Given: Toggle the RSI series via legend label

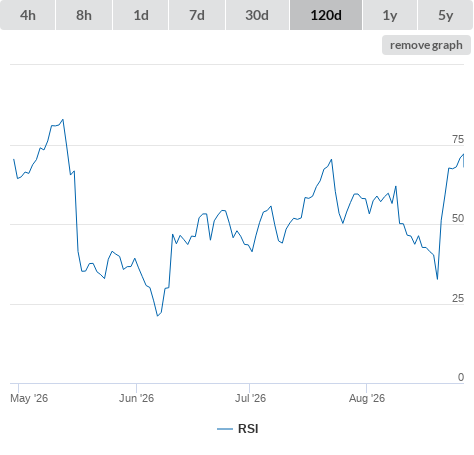Looking at the screenshot, I should coord(248,429).
